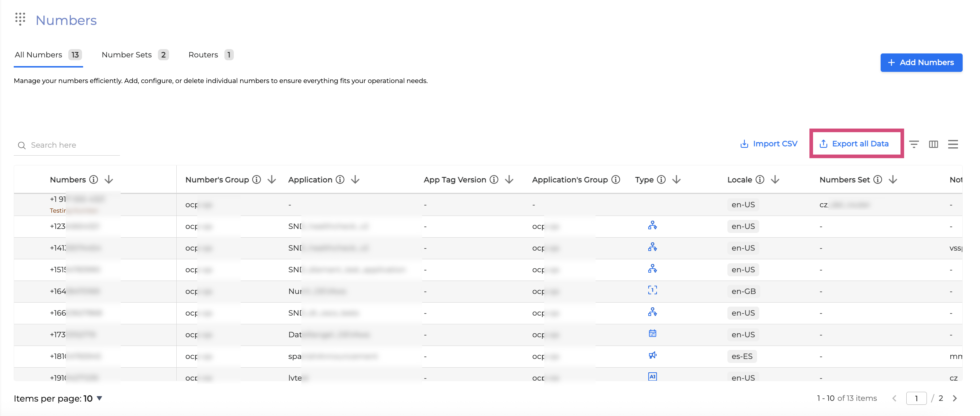Click the info icon next to Locale header

click(760, 179)
